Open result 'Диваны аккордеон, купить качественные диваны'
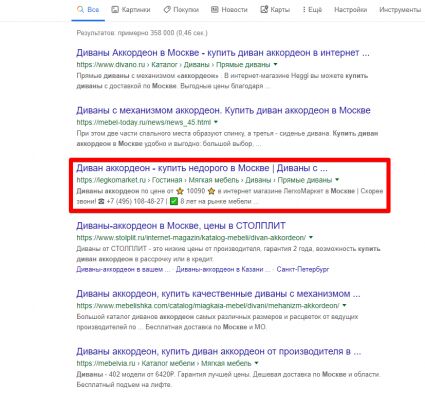Screen dimensions: 425x400 coord(218,294)
